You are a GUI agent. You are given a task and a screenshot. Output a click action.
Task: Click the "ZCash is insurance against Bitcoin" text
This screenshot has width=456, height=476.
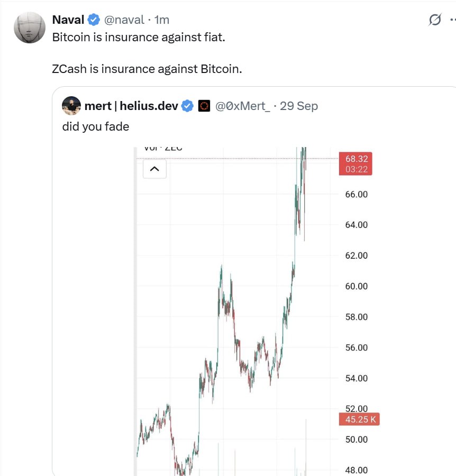pyautogui.click(x=147, y=69)
